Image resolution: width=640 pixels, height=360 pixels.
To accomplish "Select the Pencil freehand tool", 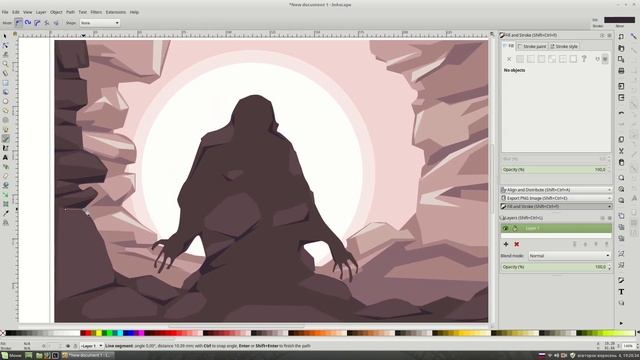I will click(5, 129).
